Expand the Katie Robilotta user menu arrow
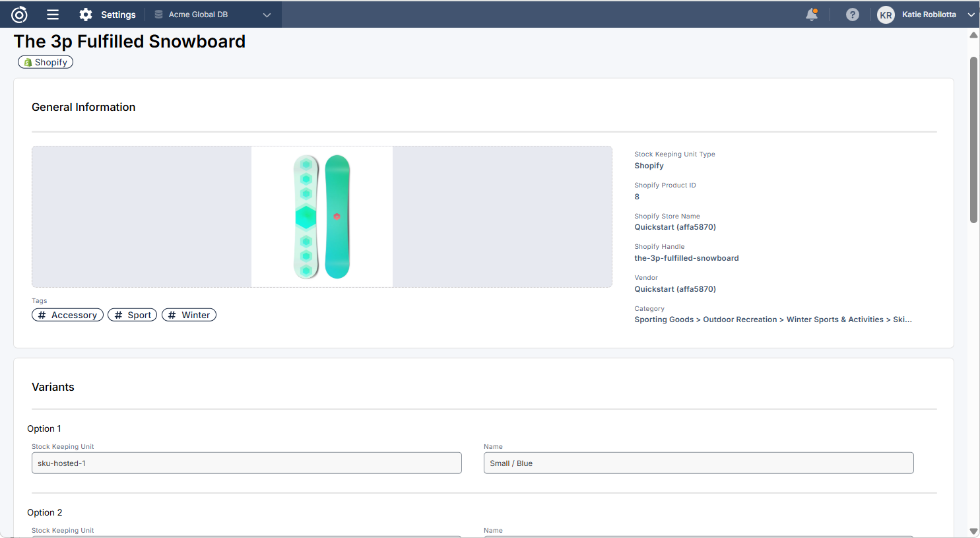Viewport: 980px width, 538px height. pyautogui.click(x=971, y=15)
